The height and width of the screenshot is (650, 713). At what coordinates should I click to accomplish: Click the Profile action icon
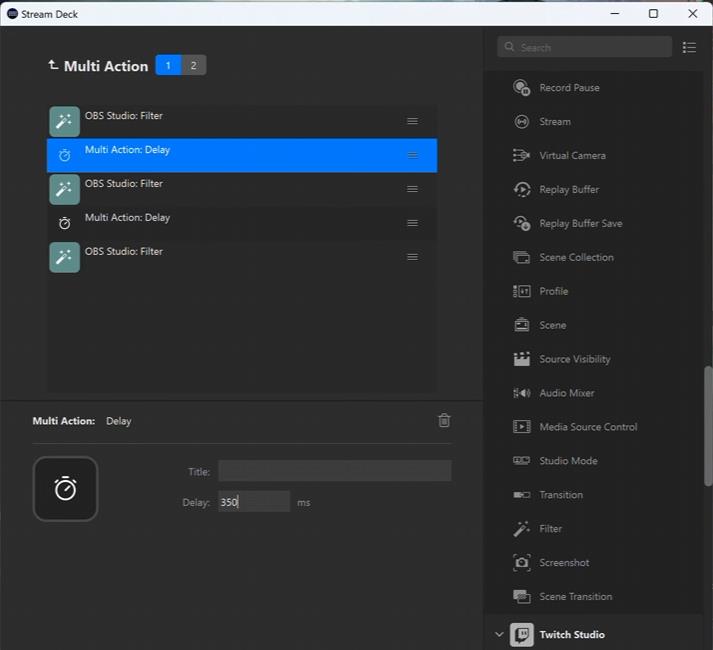pos(522,291)
